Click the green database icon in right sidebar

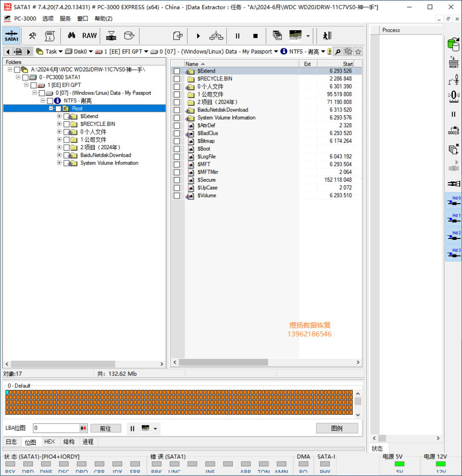(454, 44)
